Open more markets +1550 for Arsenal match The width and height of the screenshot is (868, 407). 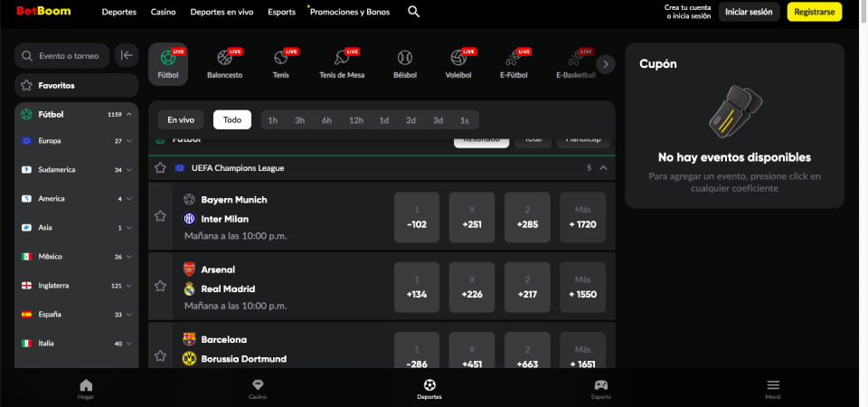(x=583, y=287)
